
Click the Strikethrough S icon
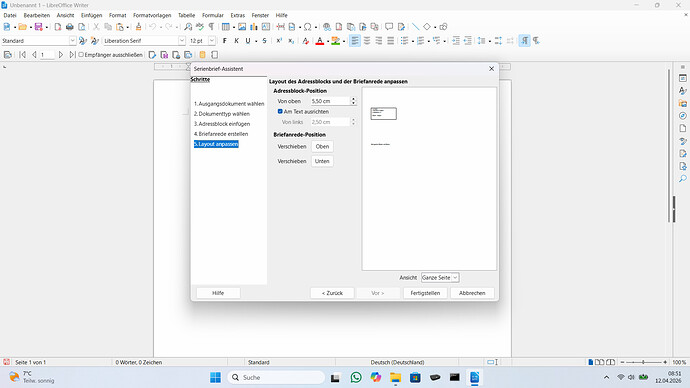coord(264,41)
